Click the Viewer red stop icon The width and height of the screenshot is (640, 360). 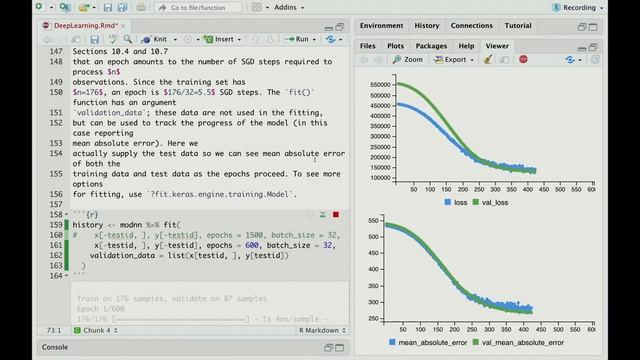523,60
